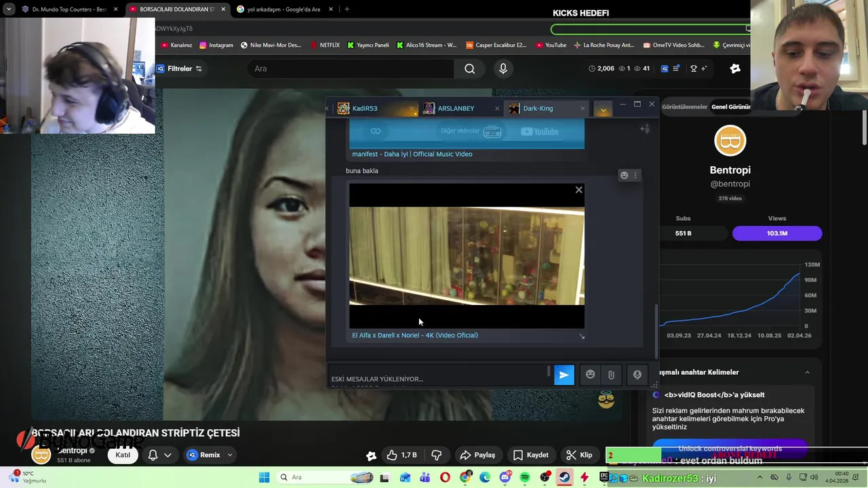Open Bentropi channel avatar in vidIQ panel
Viewport: 868px width, 488px height.
[730, 141]
